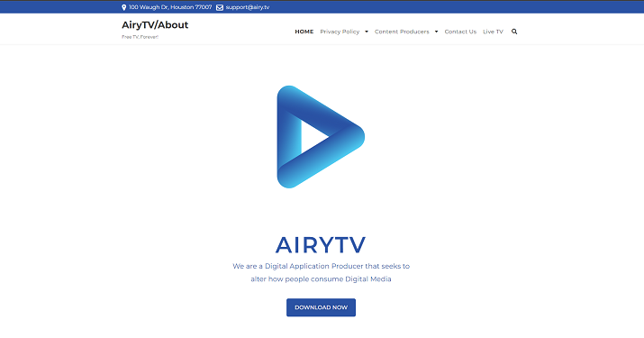Click the 'We are a Digital Application Producer' line
644x338 pixels.
click(x=321, y=266)
